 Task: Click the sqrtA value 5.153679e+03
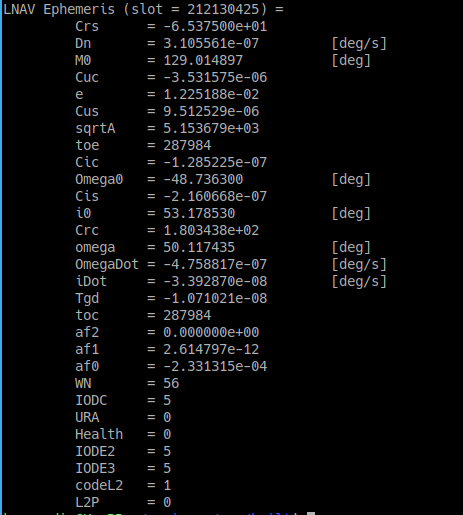211,128
